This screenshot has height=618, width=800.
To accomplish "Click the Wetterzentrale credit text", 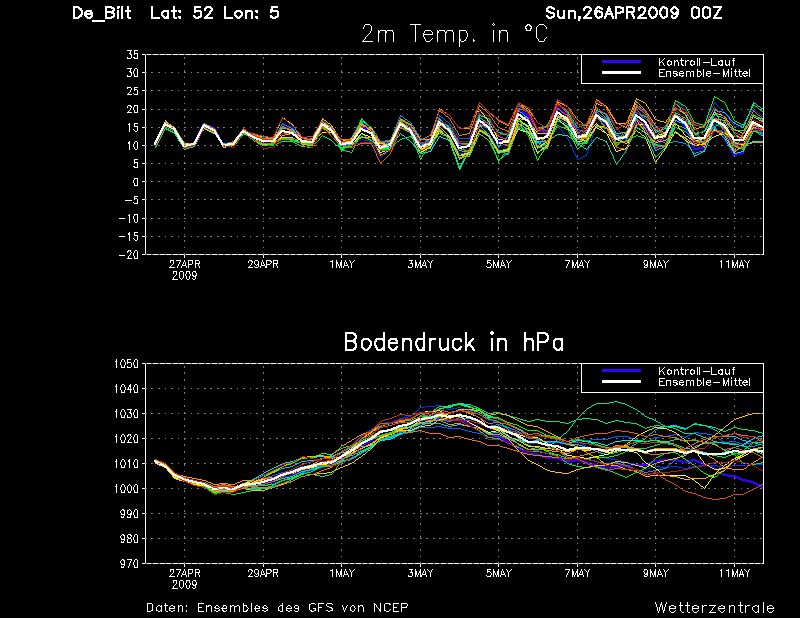I will [714, 607].
